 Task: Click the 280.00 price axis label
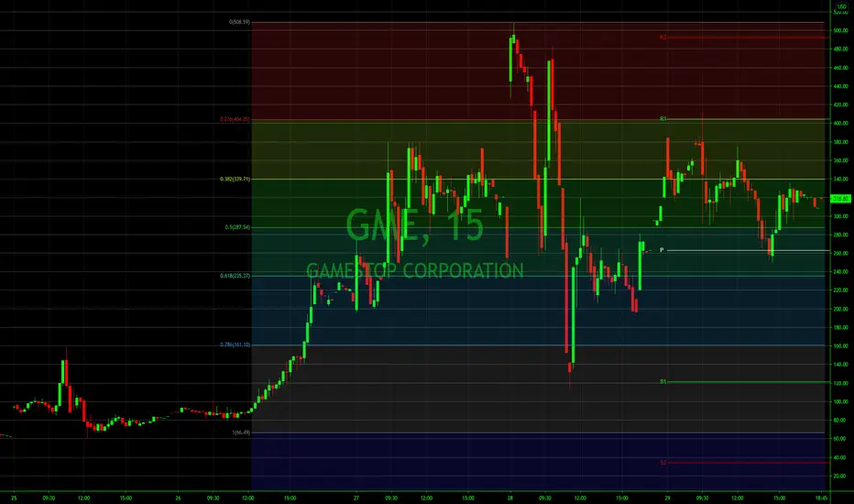[840, 235]
